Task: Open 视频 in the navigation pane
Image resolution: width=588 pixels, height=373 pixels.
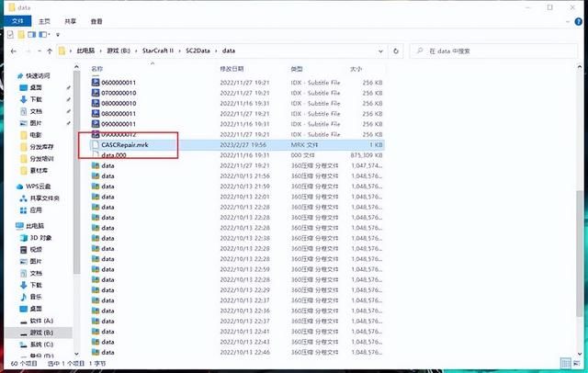Action: click(36, 249)
